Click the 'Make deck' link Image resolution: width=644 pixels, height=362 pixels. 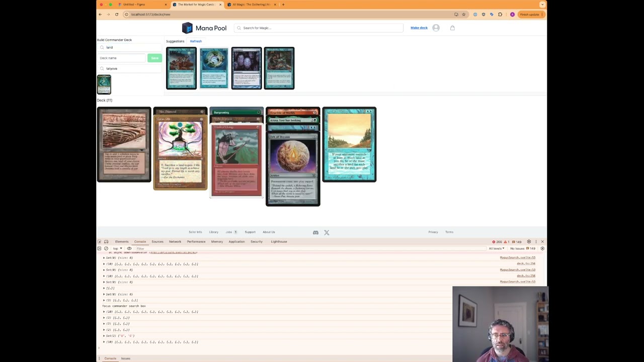[419, 28]
